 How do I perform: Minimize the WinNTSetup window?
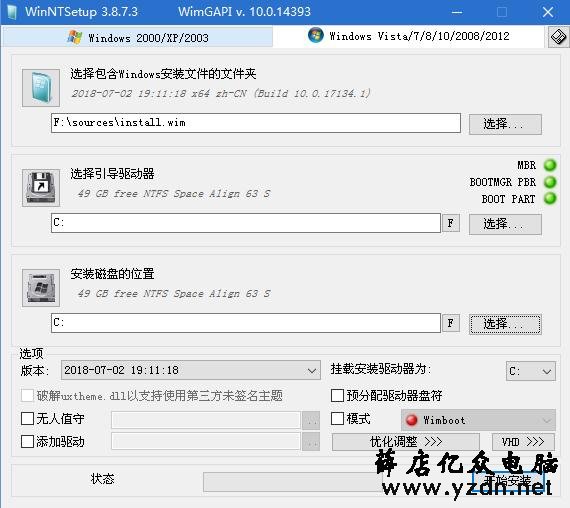[457, 12]
